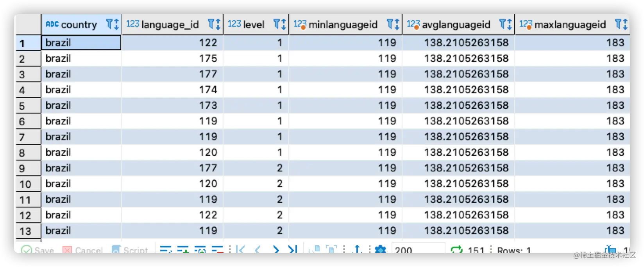Click level cell 2 in row 9
The image size is (644, 267).
coord(256,168)
